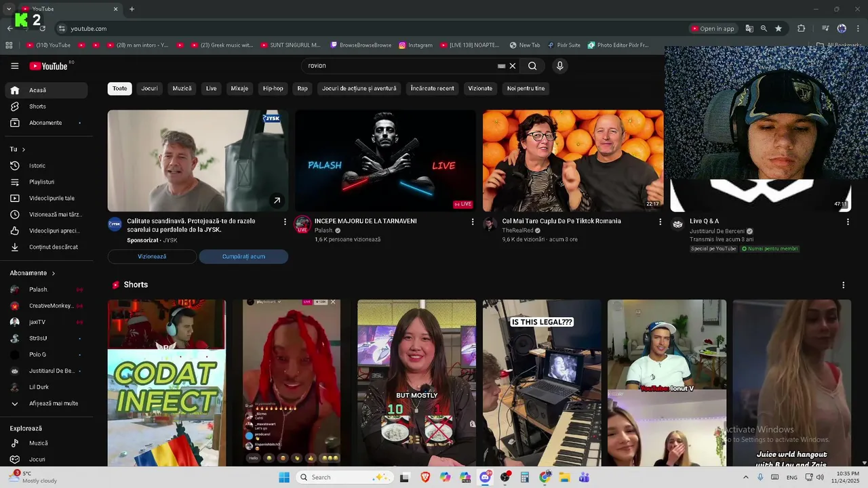Open more options for JYSK ad
Image resolution: width=868 pixels, height=488 pixels.
(x=285, y=222)
